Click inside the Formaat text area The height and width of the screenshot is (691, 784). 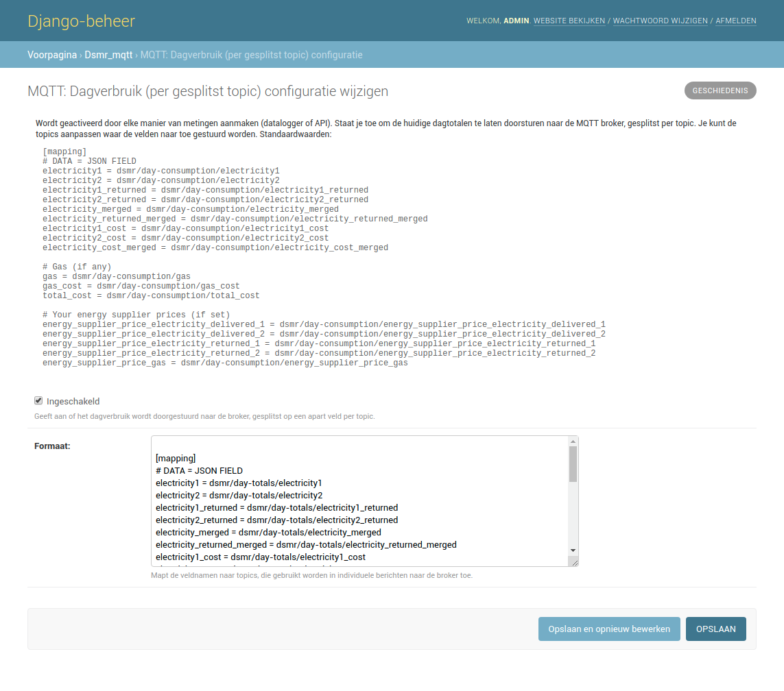364,501
